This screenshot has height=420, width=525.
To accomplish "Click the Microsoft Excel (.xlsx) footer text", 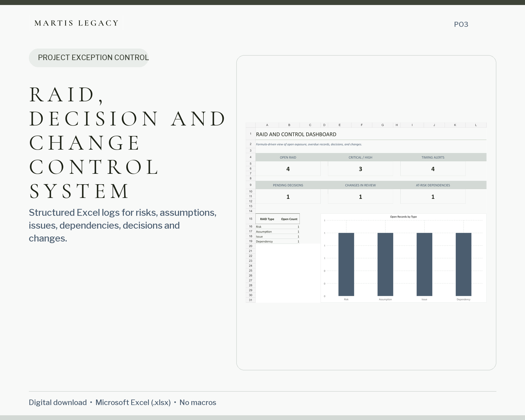I will [x=133, y=403].
